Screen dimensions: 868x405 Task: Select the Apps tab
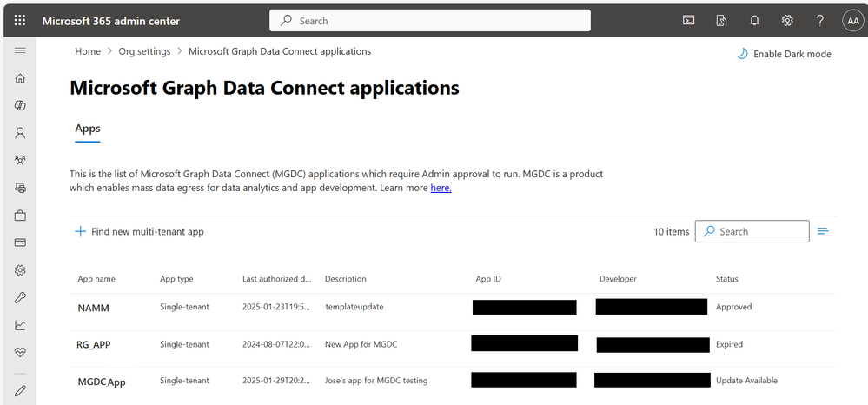coord(88,129)
